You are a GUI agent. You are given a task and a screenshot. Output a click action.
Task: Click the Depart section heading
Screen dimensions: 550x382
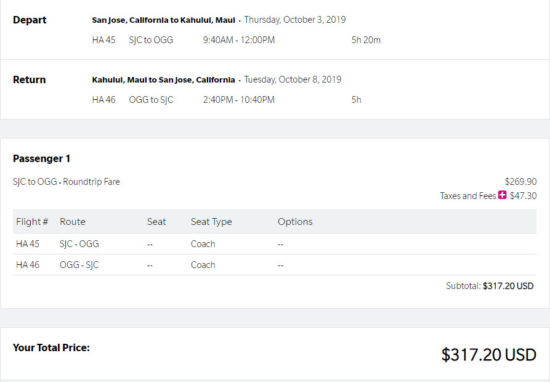coord(29,20)
